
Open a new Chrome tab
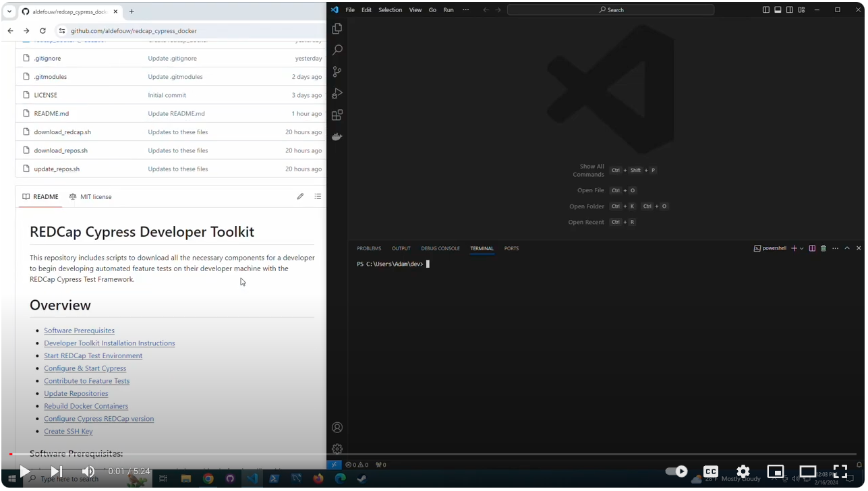point(132,11)
